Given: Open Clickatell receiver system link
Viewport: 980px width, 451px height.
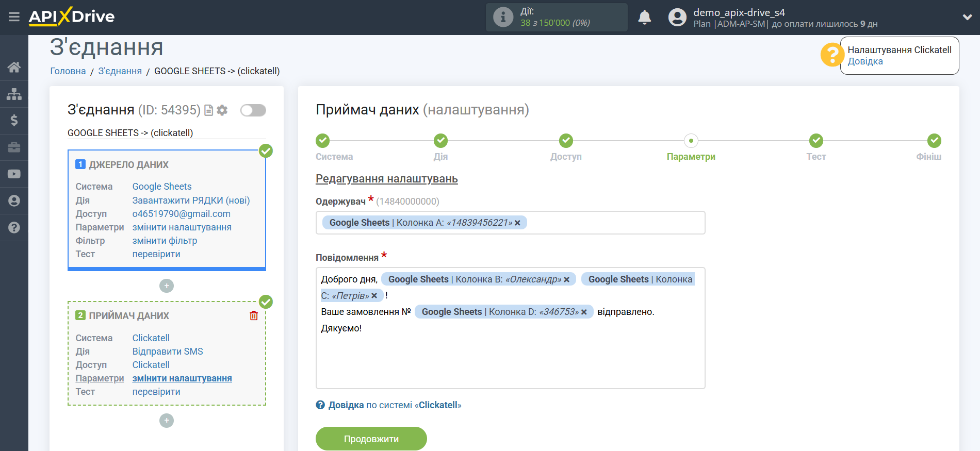Looking at the screenshot, I should 151,338.
